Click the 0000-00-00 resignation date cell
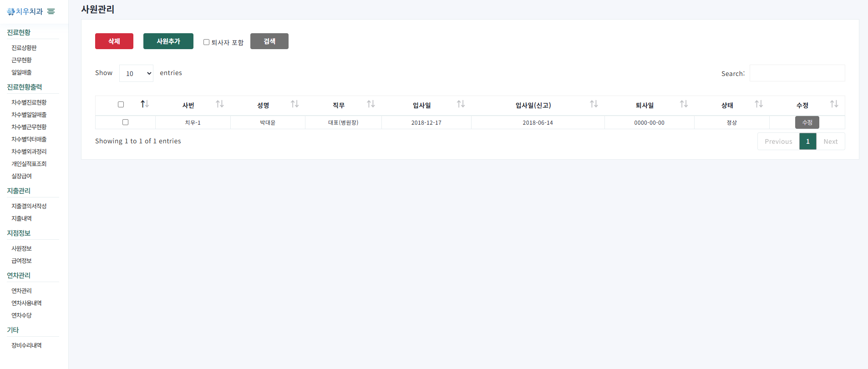 650,123
